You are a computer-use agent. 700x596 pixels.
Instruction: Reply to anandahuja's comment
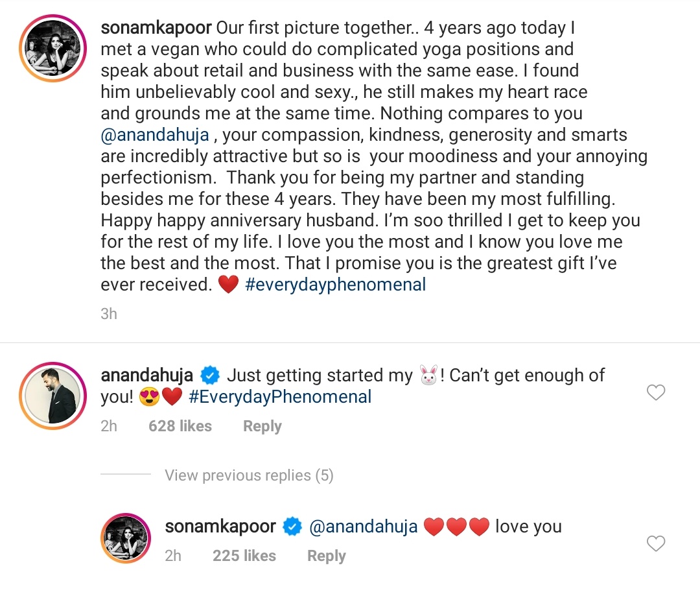pyautogui.click(x=262, y=426)
